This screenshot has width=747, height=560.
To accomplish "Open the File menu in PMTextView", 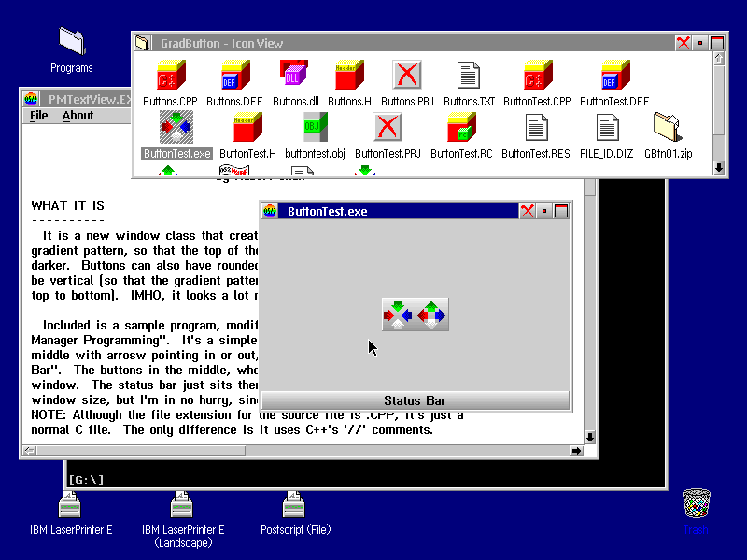I will [x=39, y=116].
